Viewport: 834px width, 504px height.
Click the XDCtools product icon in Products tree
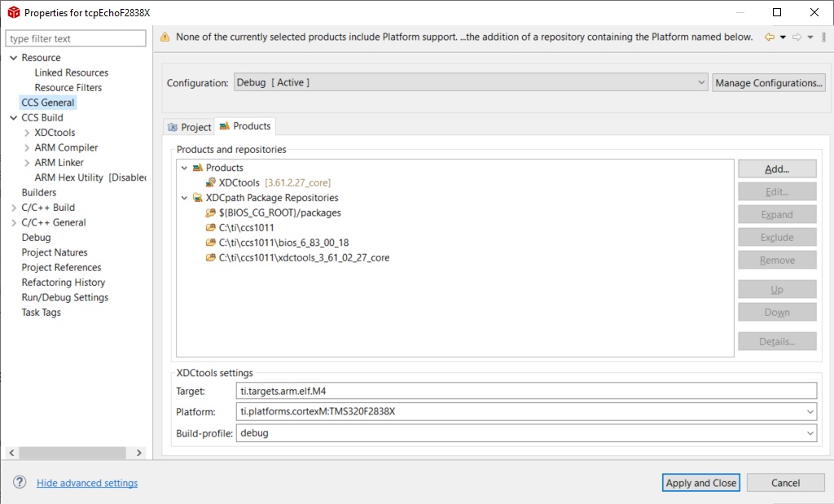point(210,182)
